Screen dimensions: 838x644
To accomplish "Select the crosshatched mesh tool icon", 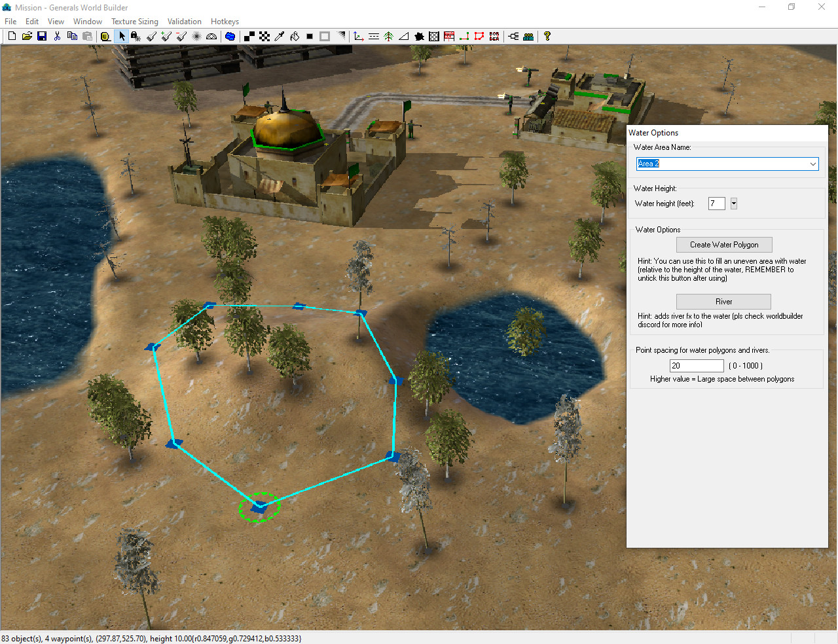I will point(434,36).
